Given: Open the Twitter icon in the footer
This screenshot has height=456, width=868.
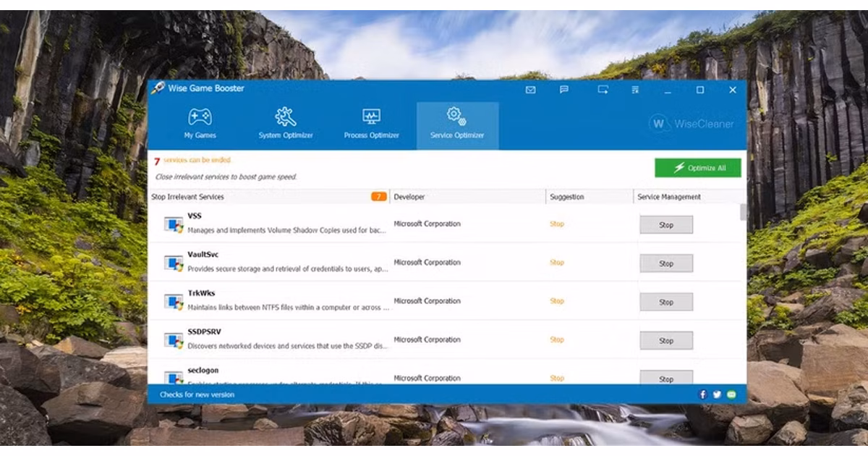Looking at the screenshot, I should tap(717, 394).
